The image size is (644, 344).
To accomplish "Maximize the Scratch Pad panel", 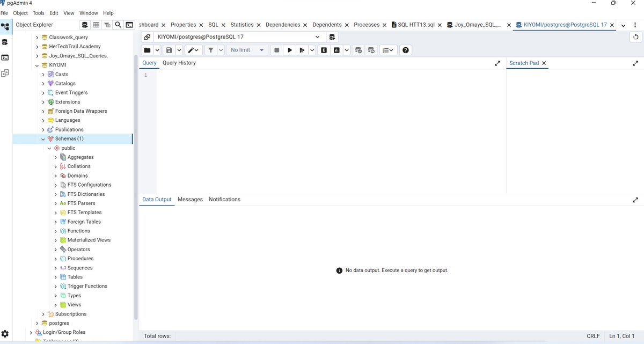I will click(x=635, y=63).
